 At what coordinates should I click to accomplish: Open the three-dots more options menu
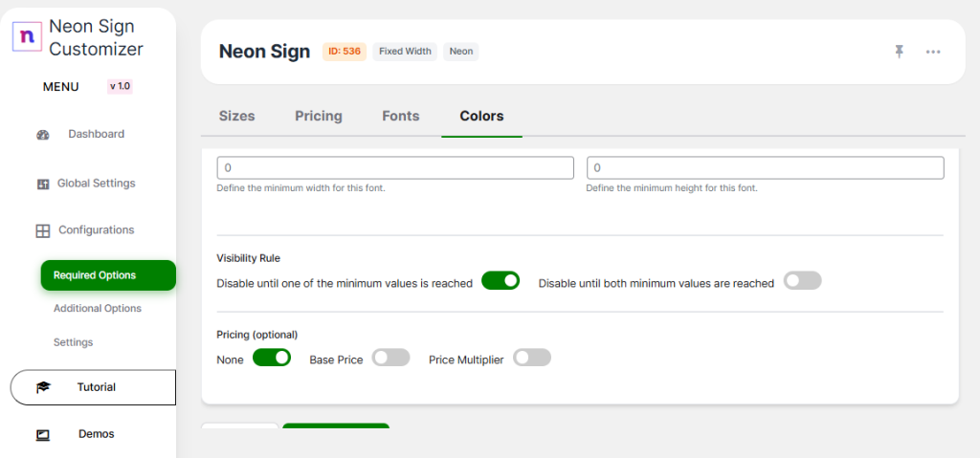tap(933, 52)
